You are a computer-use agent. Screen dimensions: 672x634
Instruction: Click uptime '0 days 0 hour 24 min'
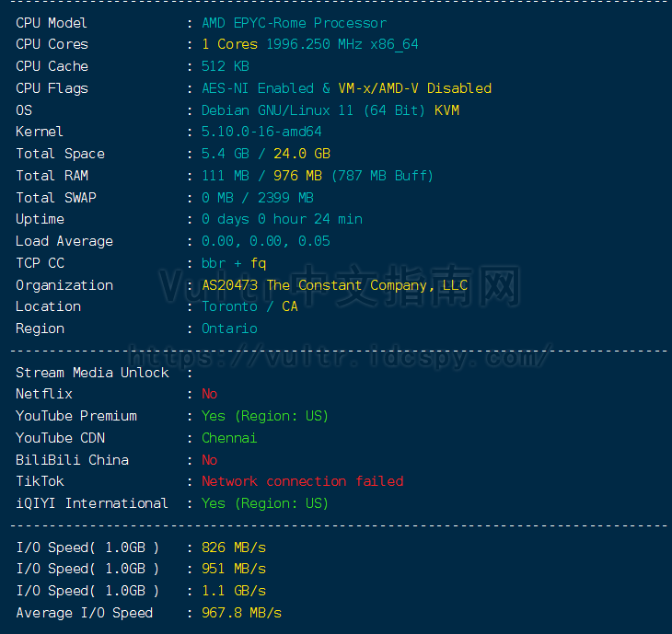tap(282, 219)
